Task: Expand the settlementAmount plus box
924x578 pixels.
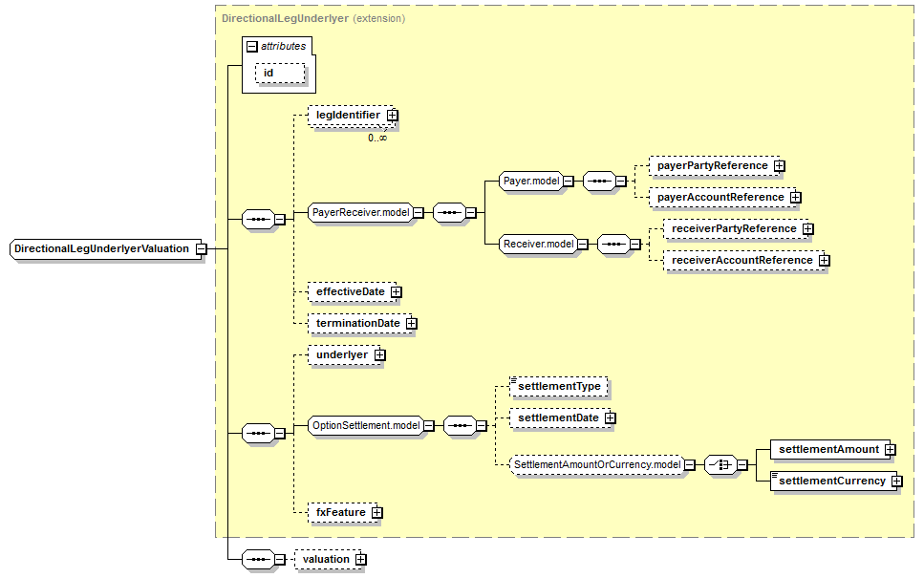Action: [890, 449]
